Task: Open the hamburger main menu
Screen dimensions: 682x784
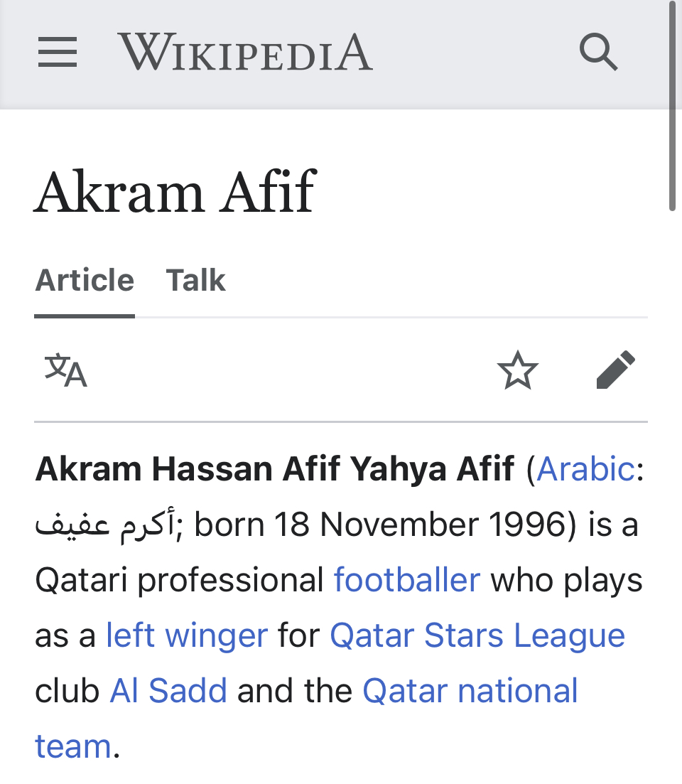Action: click(58, 52)
